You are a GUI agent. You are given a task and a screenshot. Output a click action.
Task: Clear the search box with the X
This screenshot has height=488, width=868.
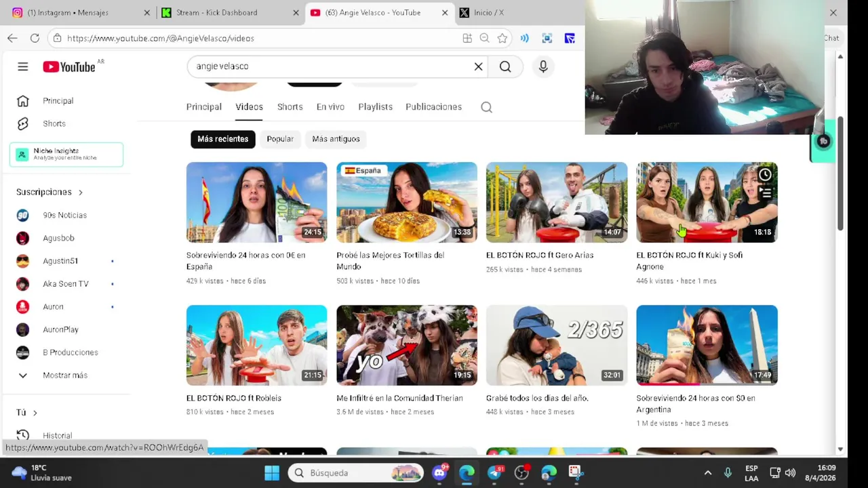pos(478,66)
